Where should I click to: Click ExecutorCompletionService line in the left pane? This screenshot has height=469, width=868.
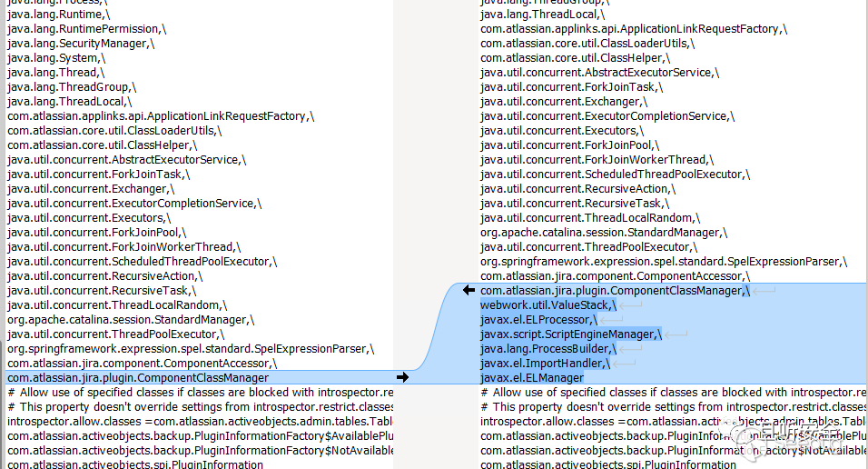[x=134, y=203]
